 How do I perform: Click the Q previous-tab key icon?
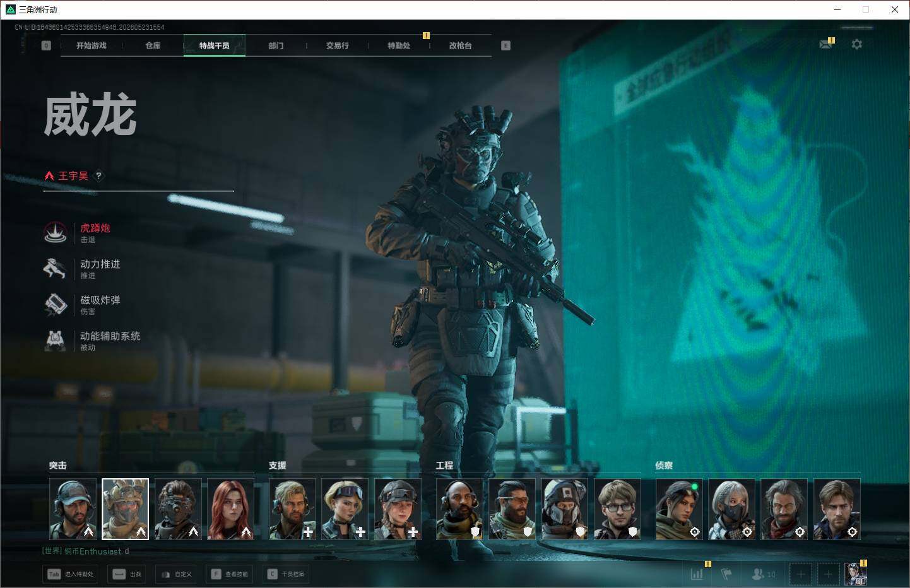(x=46, y=45)
